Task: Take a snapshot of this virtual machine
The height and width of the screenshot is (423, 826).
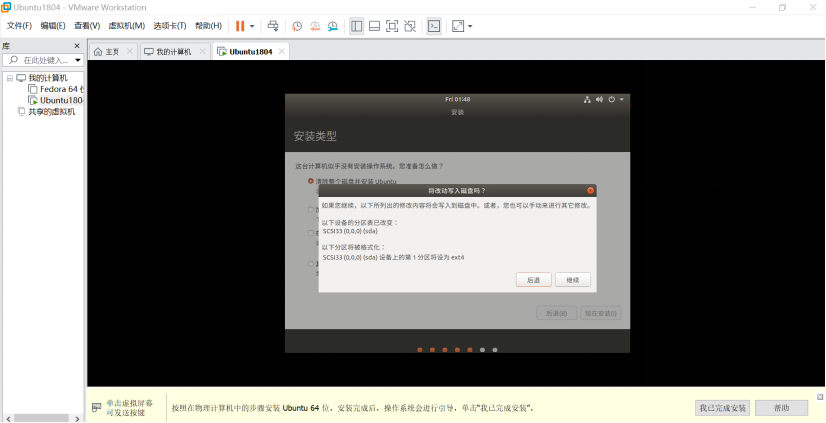Action: coord(297,26)
